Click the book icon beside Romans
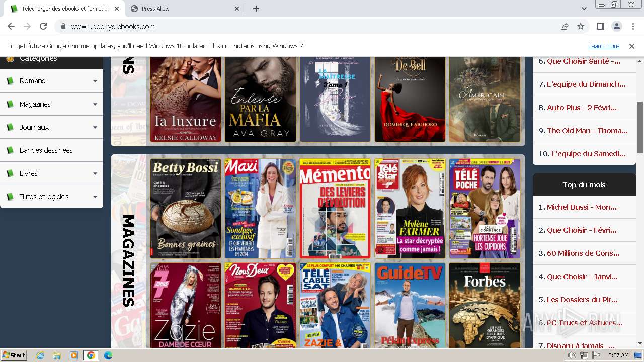This screenshot has width=644, height=362. tap(10, 81)
